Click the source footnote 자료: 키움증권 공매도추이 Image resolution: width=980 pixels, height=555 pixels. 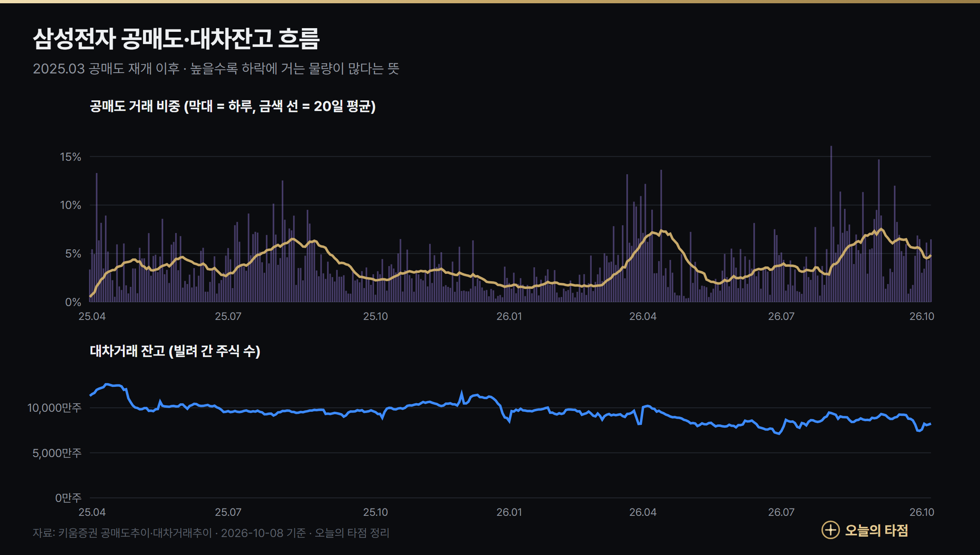[211, 533]
